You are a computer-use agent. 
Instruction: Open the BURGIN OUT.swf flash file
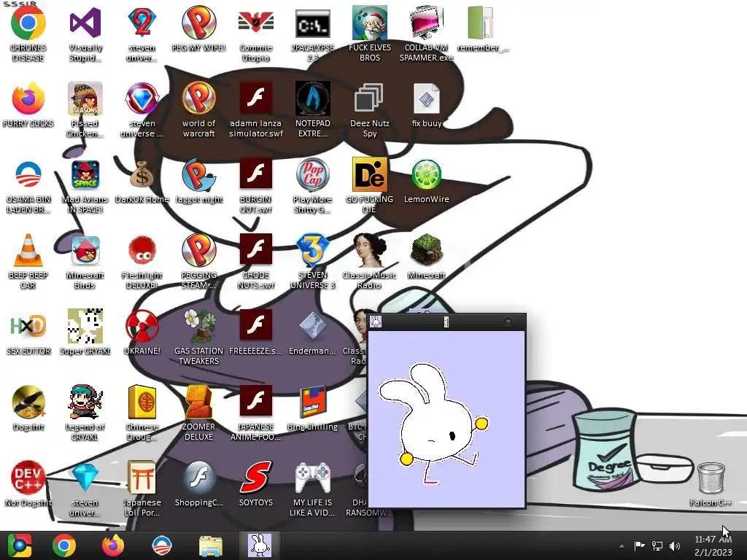(x=256, y=174)
